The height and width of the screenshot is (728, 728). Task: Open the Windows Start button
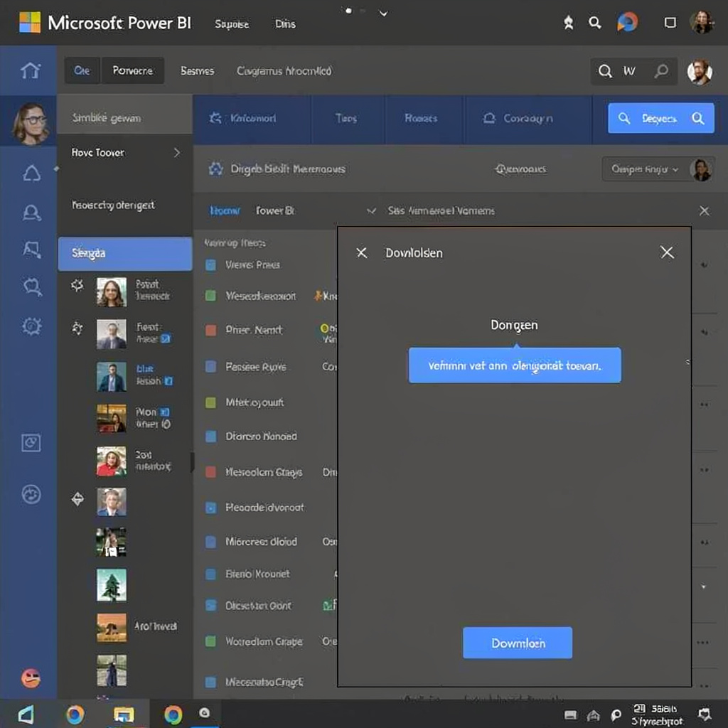[26, 714]
